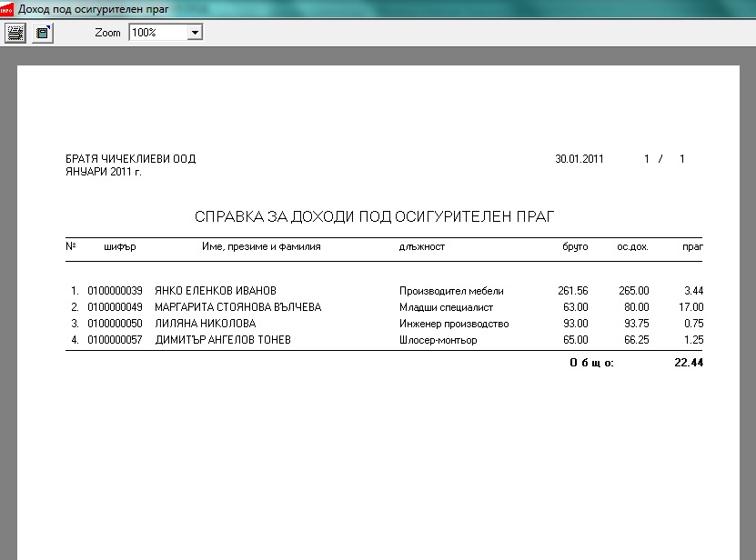Image resolution: width=756 pixels, height=560 pixels.
Task: Click the period text ЯНУАРИ 2011 г.
Action: tap(104, 172)
